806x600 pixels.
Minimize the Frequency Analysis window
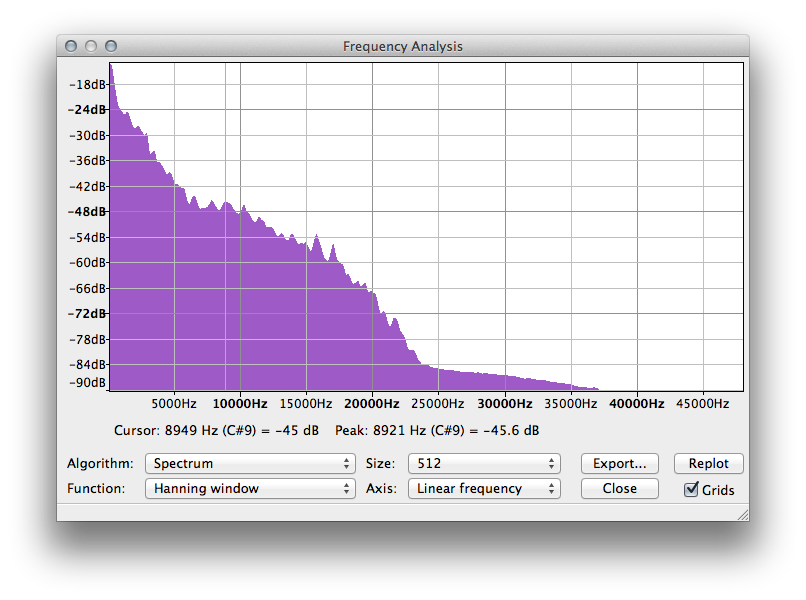click(x=91, y=46)
